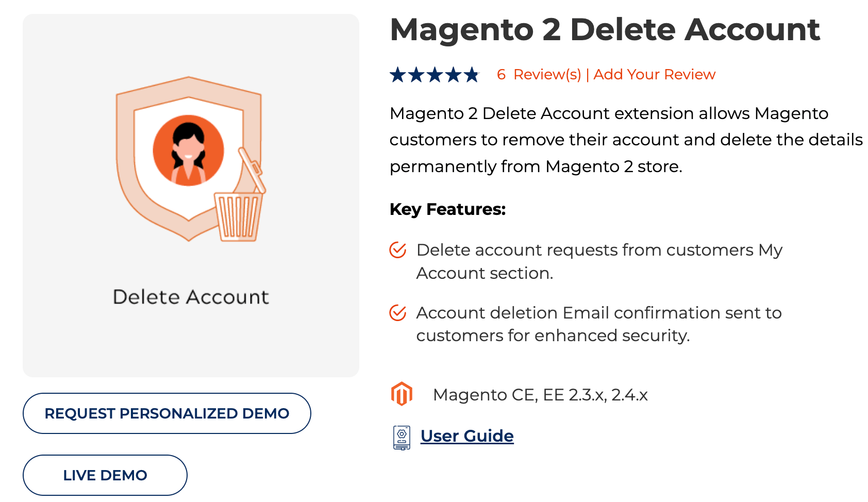Click the Delete Account caption under the image

[x=191, y=296]
